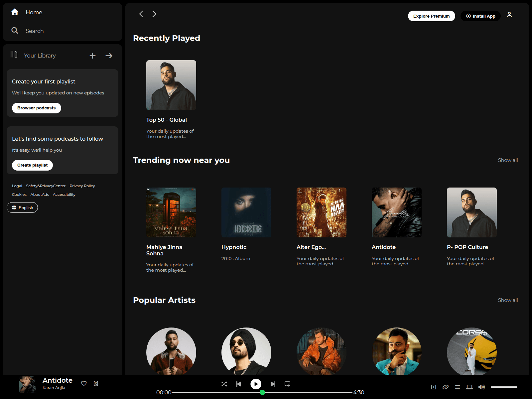Click the Top 50 - Global title
This screenshot has width=532, height=399.
[x=167, y=120]
